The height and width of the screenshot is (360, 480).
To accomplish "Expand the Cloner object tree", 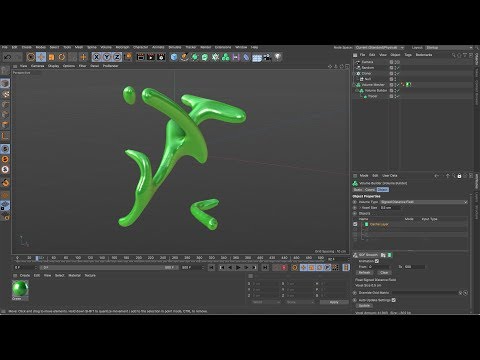I will click(x=355, y=73).
